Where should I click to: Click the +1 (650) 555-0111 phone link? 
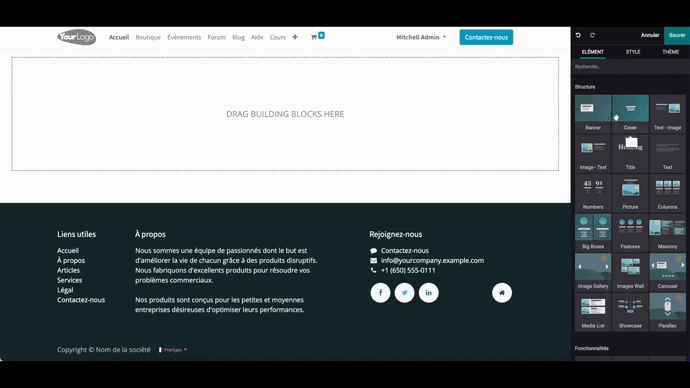coord(408,270)
